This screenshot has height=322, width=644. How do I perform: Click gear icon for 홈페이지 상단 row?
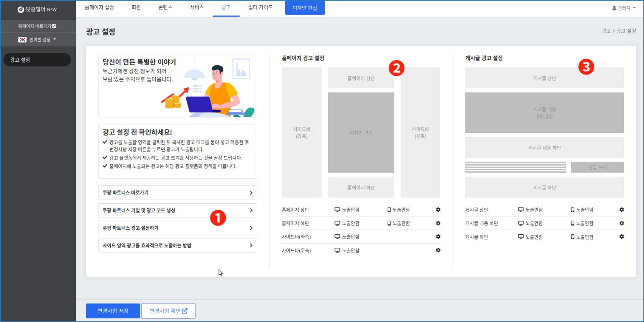tap(438, 210)
